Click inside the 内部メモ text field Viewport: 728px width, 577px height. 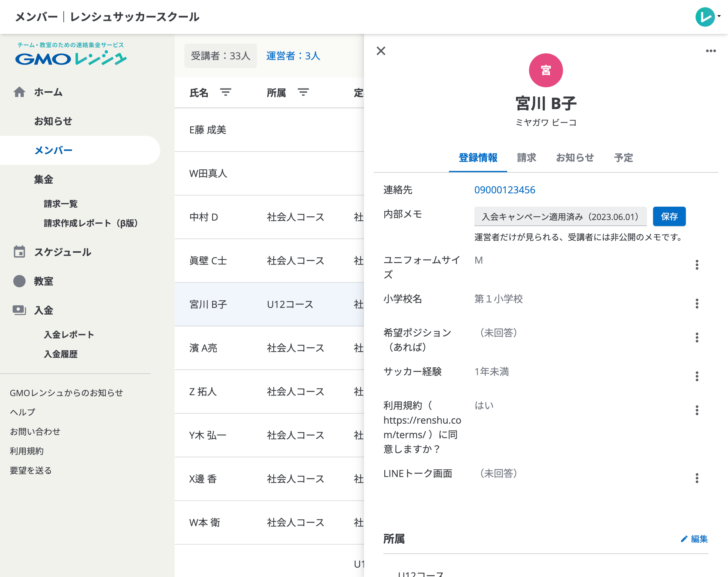tap(560, 217)
